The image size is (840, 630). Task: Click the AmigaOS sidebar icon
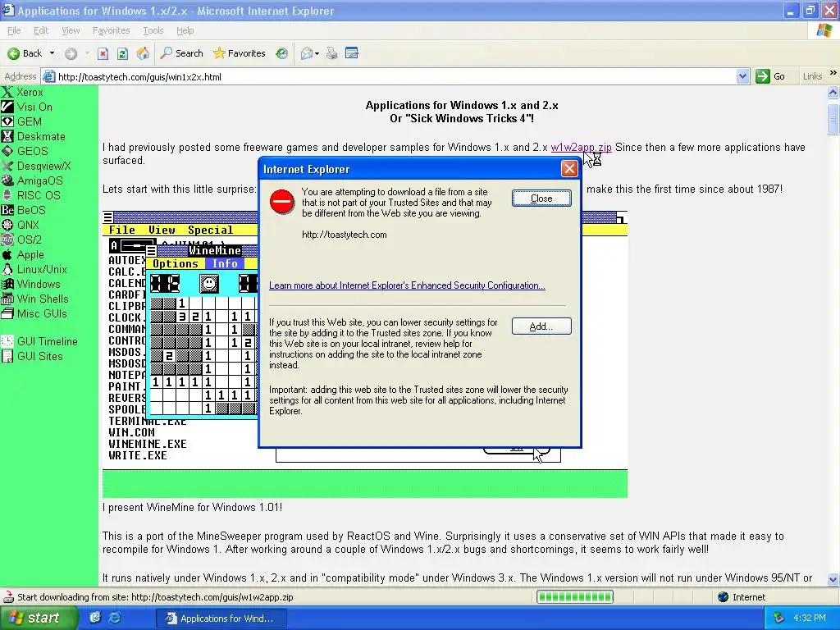[7, 180]
